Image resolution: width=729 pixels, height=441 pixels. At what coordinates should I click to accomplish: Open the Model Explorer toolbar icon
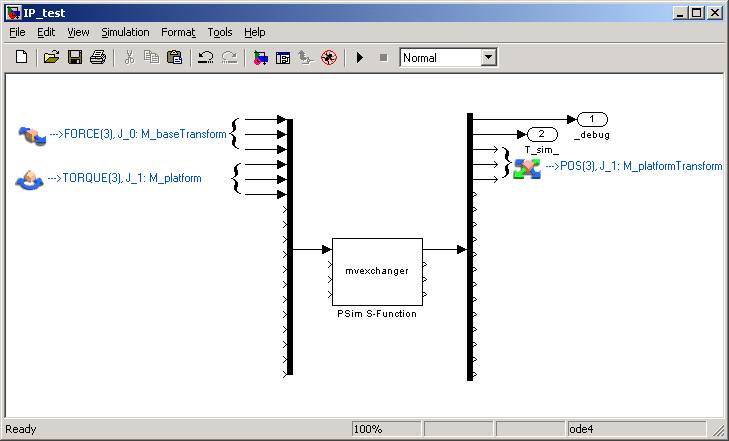coord(283,58)
